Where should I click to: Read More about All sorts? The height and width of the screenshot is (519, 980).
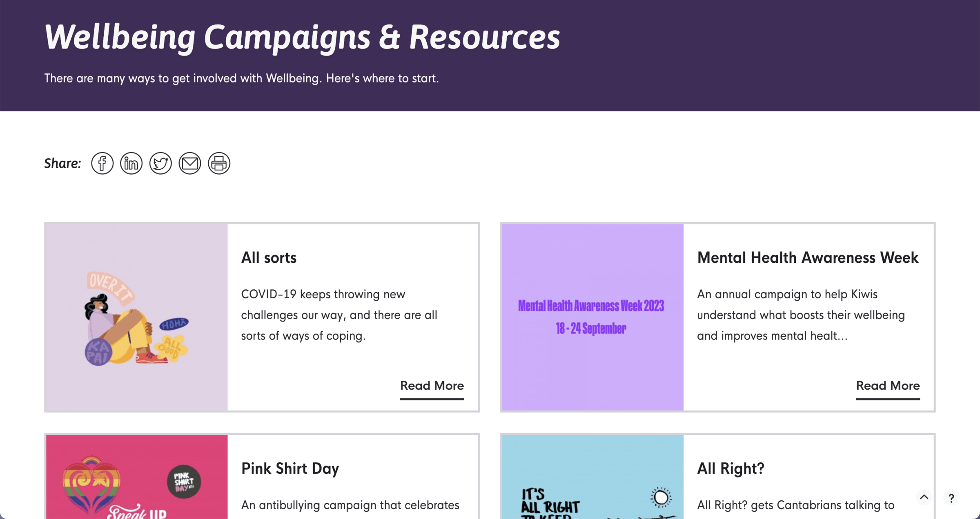click(432, 386)
